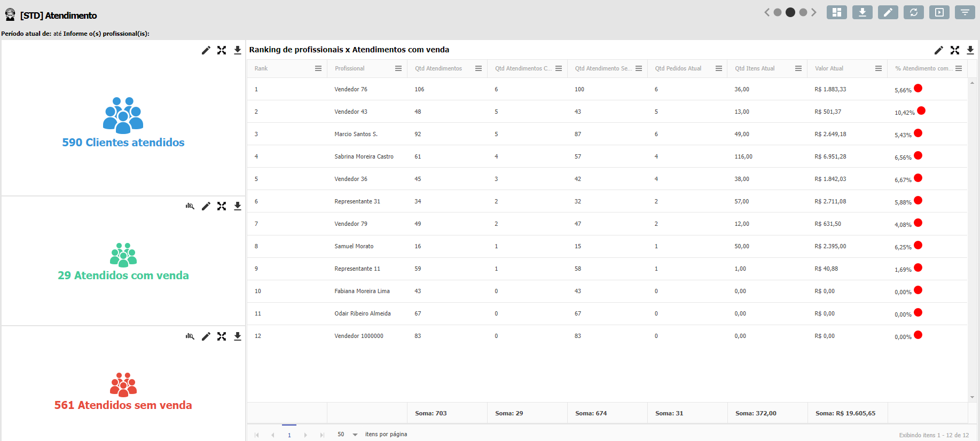Edit the 561 Atendidos sem venda widget

pyautogui.click(x=206, y=336)
